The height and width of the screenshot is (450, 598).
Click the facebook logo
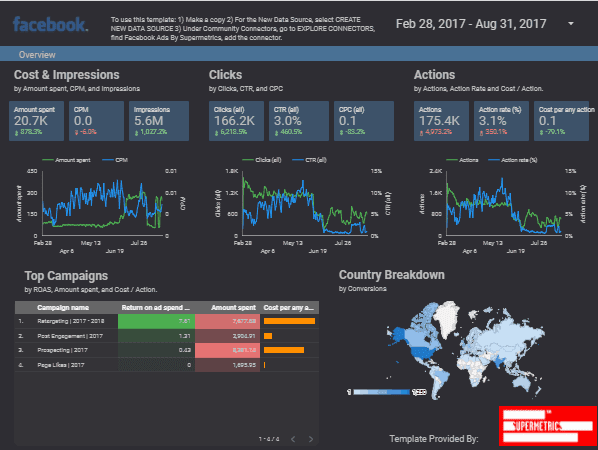(x=50, y=24)
